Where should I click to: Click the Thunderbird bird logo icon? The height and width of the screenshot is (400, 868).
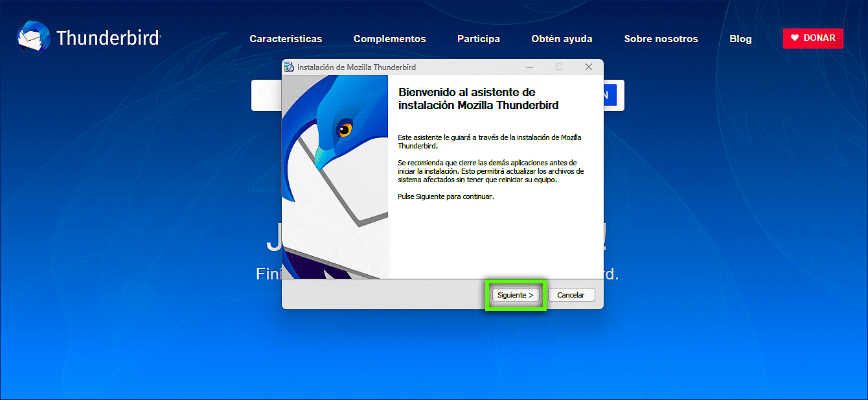(33, 37)
